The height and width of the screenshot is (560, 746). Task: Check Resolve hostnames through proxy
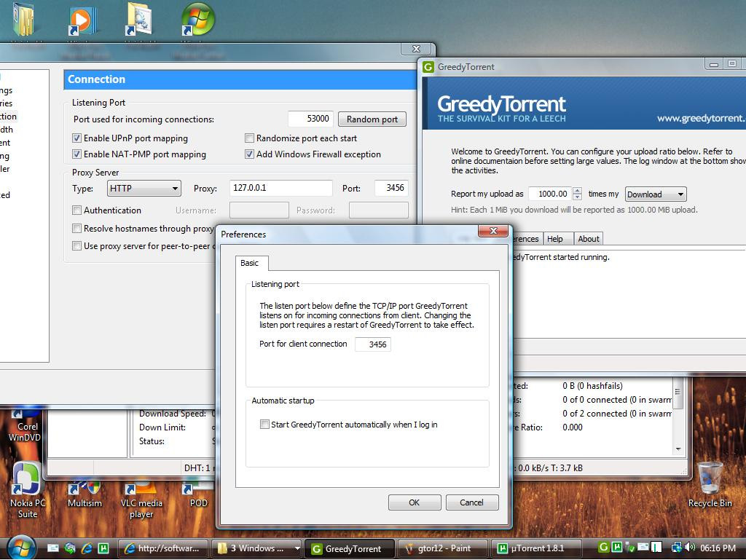pos(76,228)
